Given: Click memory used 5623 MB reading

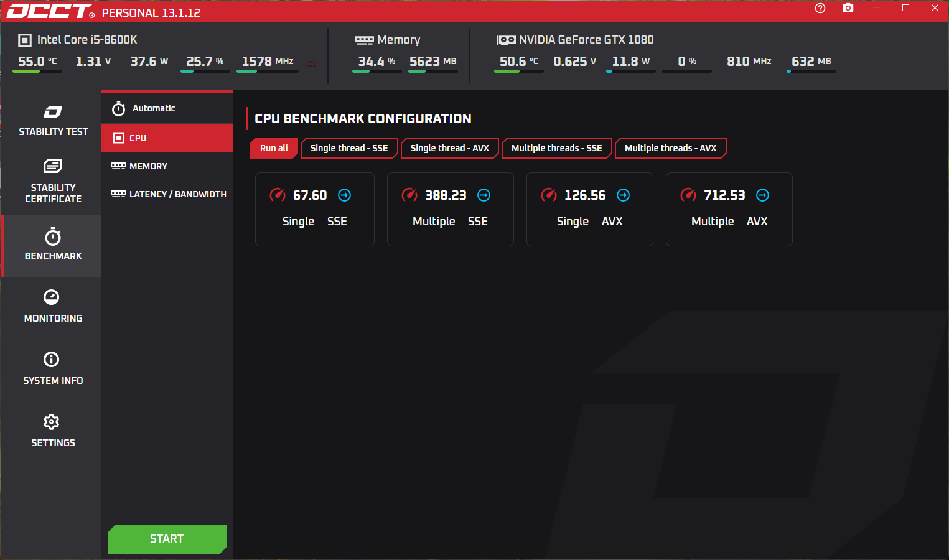Looking at the screenshot, I should pos(433,62).
